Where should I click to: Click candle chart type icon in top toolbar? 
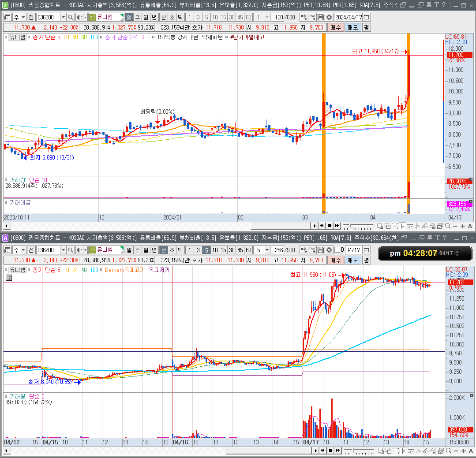[x=304, y=17]
